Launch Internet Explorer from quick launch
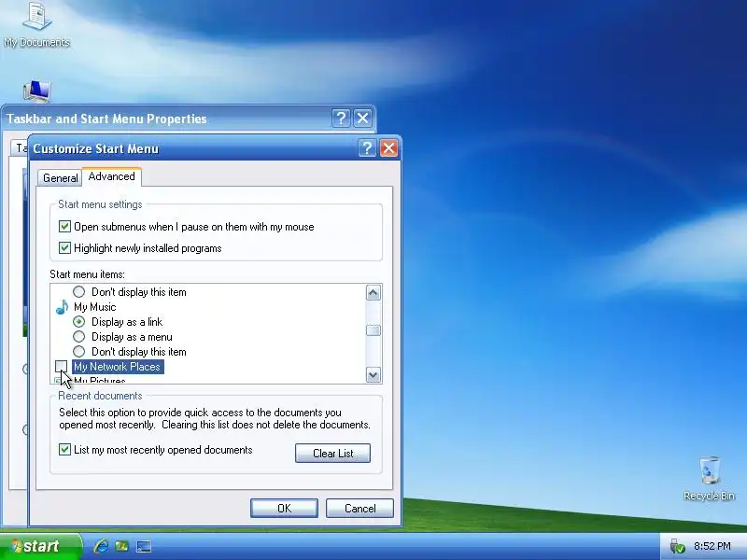The image size is (747, 560). coord(101,546)
